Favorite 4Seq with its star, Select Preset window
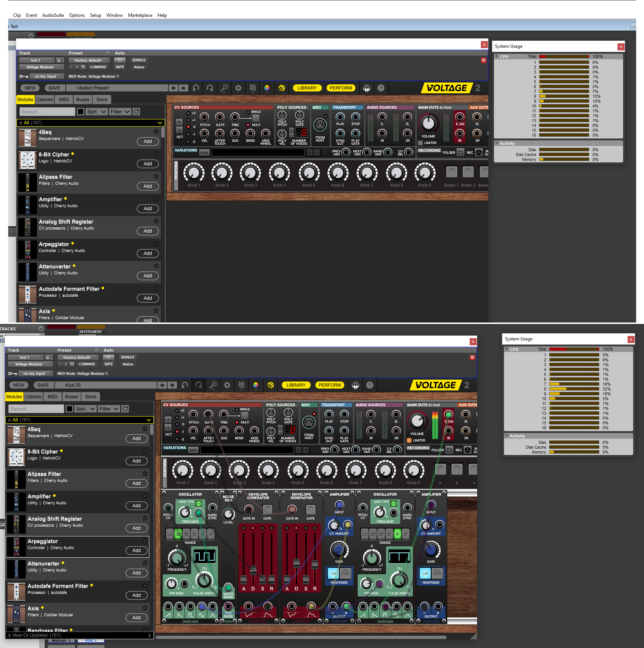Viewport: 644px width, 648px height. click(x=156, y=131)
